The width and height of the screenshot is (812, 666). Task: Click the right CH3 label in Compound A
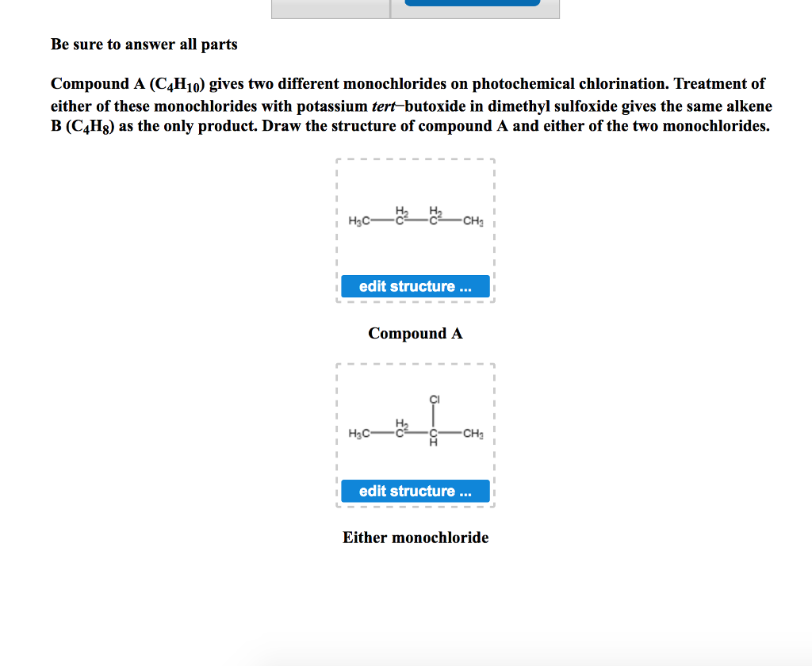tap(472, 219)
